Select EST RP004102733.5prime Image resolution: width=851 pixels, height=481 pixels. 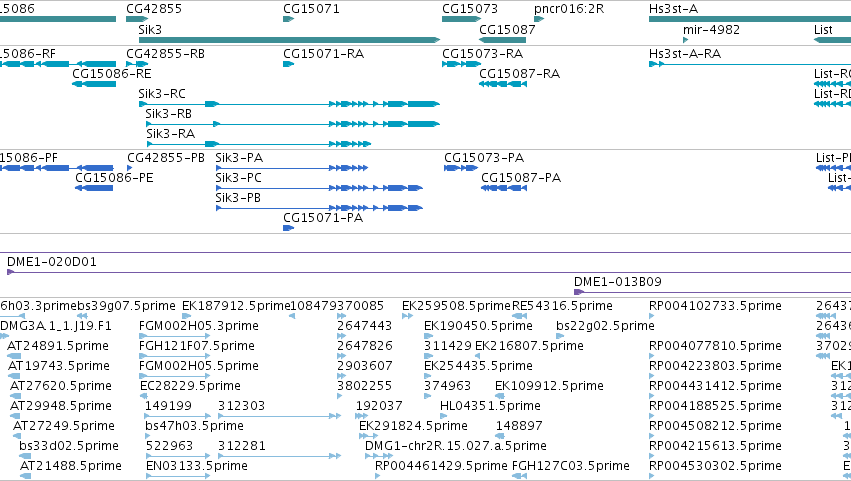[715, 306]
